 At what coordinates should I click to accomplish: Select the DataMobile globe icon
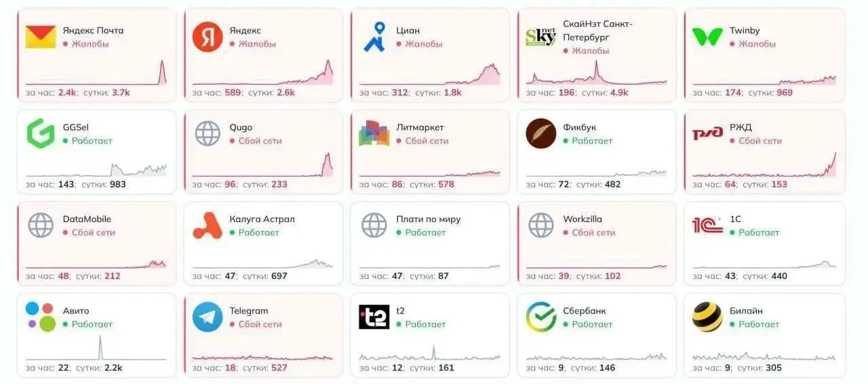(x=41, y=226)
